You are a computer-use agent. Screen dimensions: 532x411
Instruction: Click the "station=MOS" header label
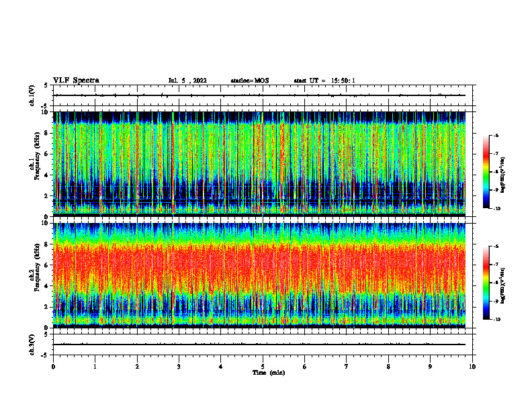click(250, 81)
